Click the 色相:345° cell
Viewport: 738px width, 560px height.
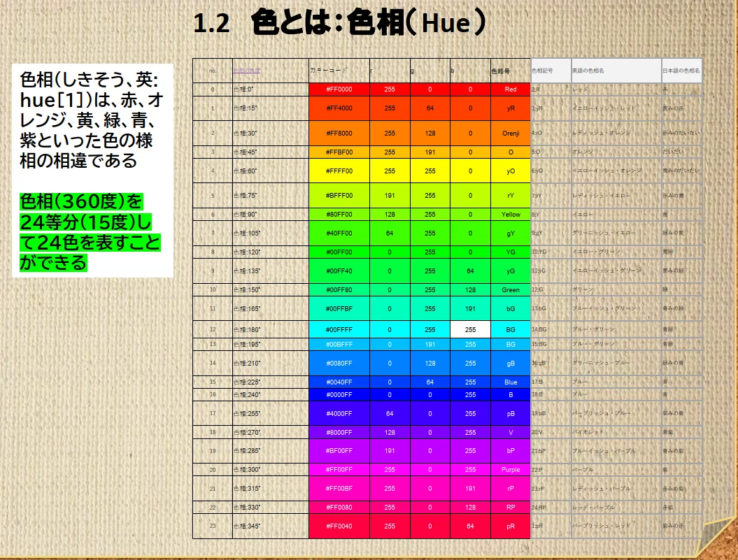tap(271, 526)
